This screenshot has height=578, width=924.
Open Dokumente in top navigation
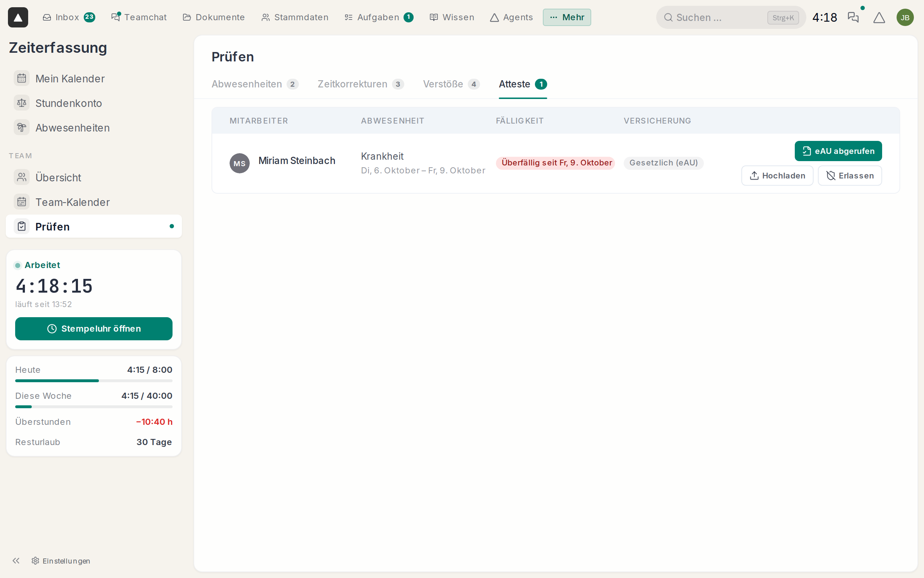pos(214,17)
